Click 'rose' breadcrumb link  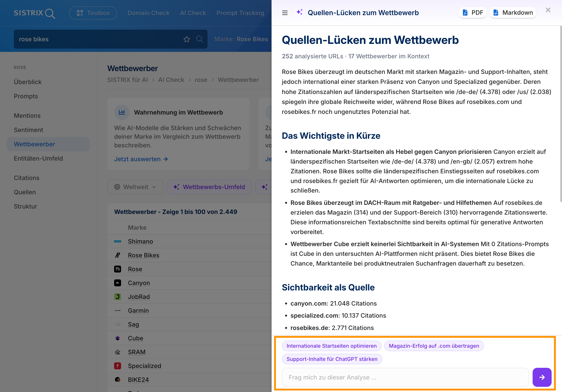coord(201,80)
